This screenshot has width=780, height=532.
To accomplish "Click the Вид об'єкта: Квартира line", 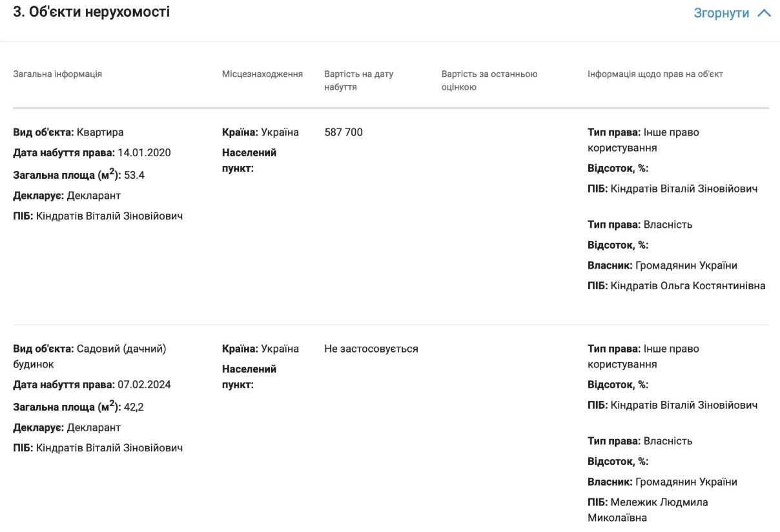I will (x=68, y=132).
